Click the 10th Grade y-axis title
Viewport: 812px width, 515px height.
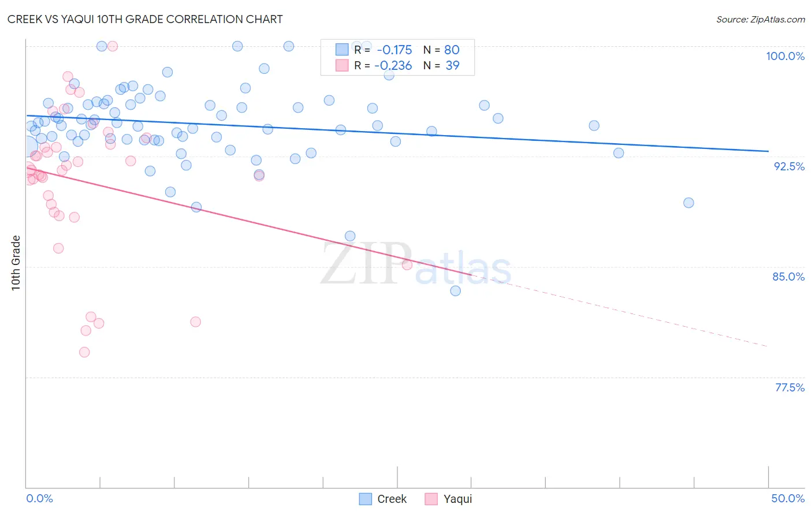coord(16,263)
